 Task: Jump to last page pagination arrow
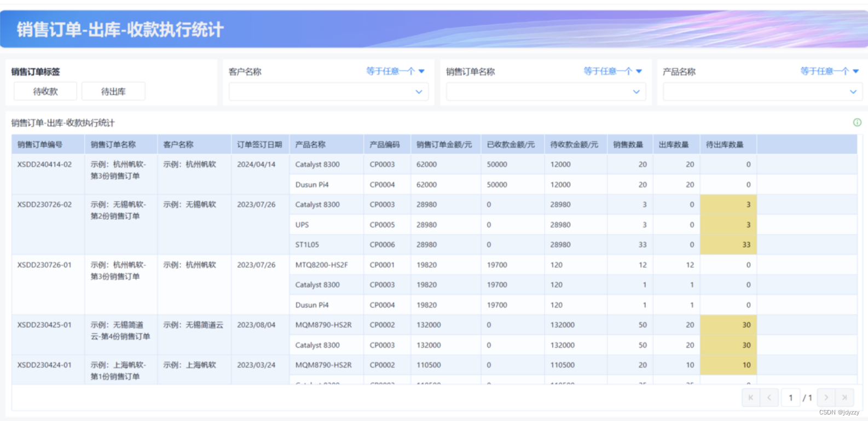[x=844, y=397]
